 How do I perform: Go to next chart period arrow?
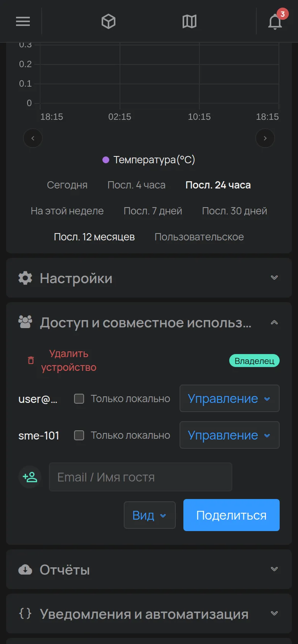(x=265, y=138)
